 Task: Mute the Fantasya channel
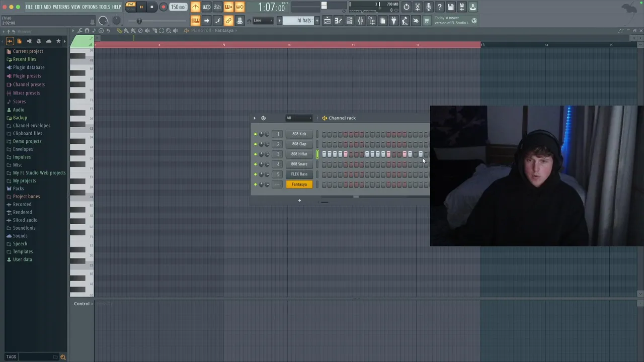pos(255,185)
